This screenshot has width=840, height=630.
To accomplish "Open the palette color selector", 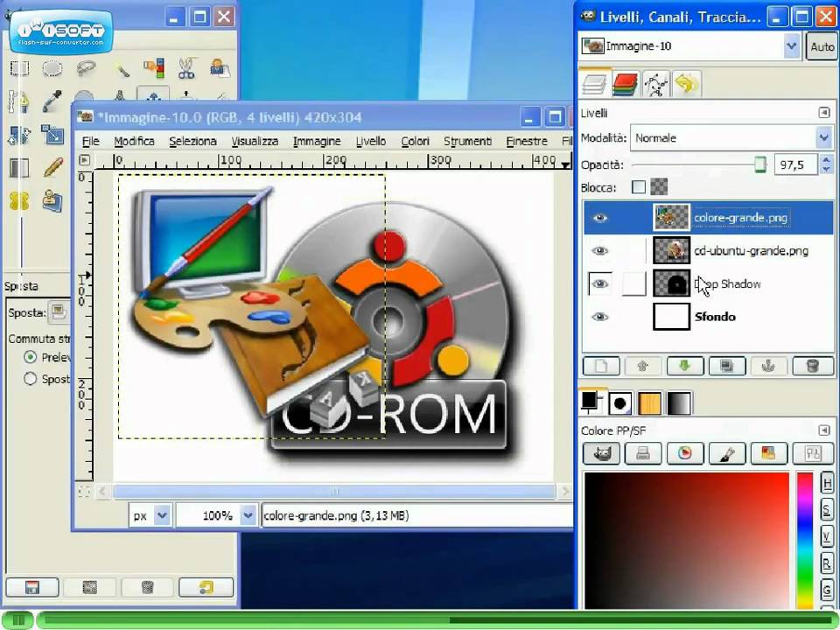I will click(x=769, y=454).
